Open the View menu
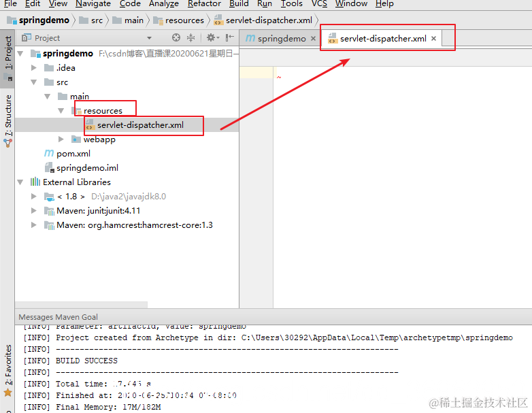This screenshot has height=413, width=532. tap(58, 3)
